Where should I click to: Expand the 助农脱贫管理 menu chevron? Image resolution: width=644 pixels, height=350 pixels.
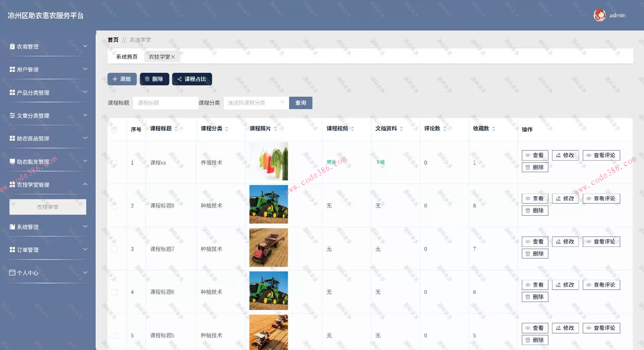(85, 161)
